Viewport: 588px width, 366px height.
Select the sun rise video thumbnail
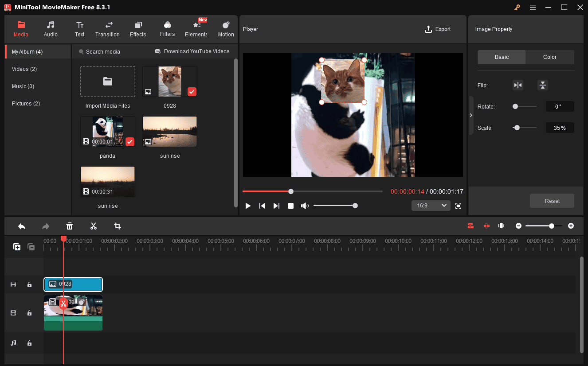[x=107, y=182]
